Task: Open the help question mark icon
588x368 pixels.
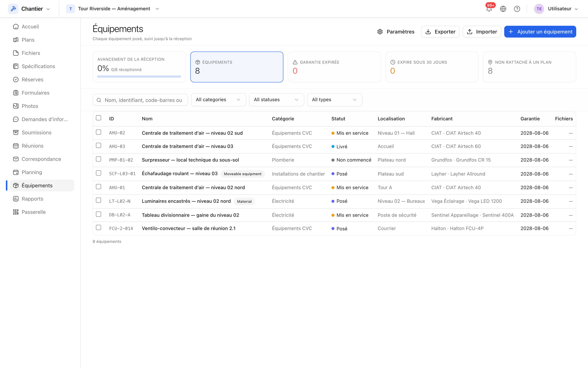Action: (x=517, y=9)
